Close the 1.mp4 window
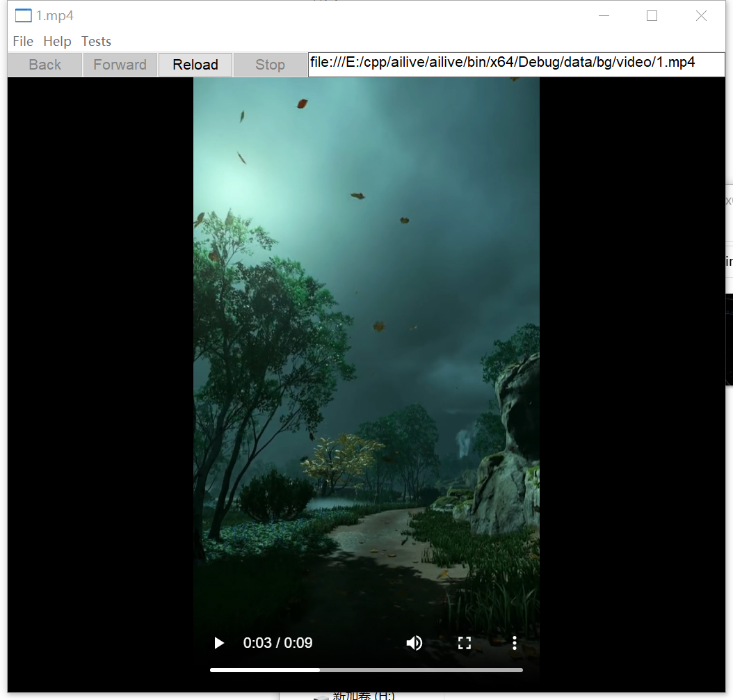Screen dimensions: 733x700 point(701,16)
